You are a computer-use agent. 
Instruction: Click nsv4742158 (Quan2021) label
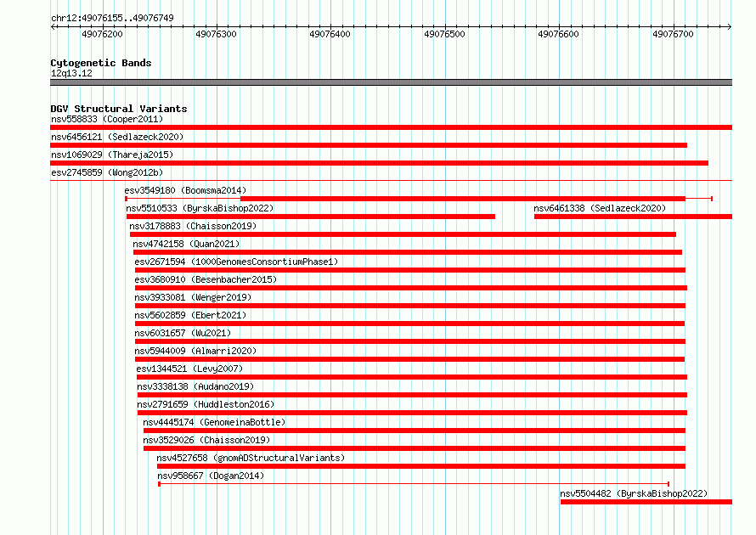pos(186,244)
